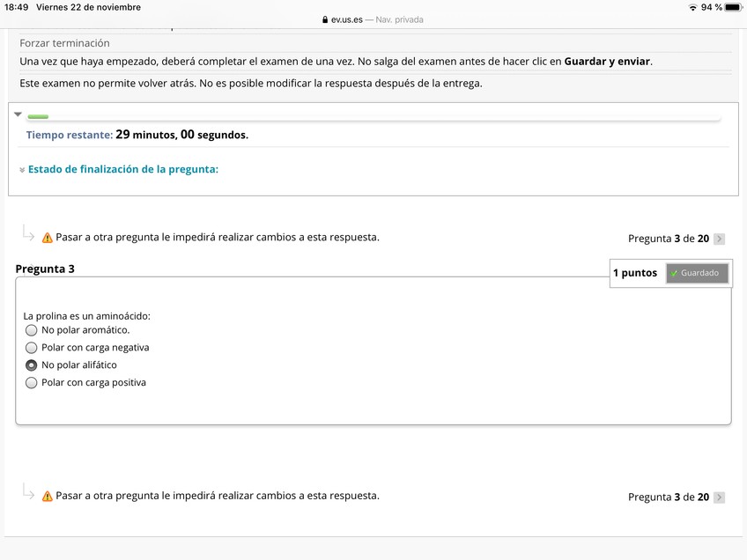Viewport: 747px width, 560px height.
Task: Click the warning triangle below the question box
Action: point(48,496)
